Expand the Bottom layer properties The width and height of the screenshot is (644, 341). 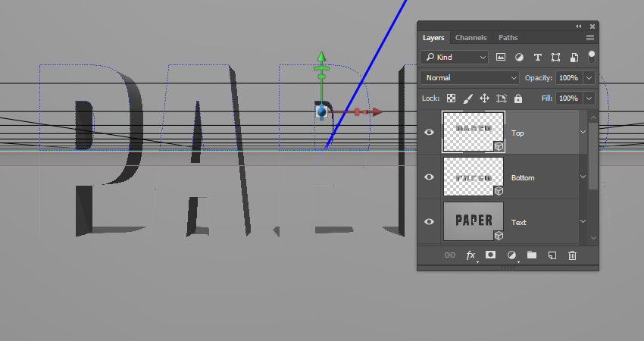click(x=583, y=177)
